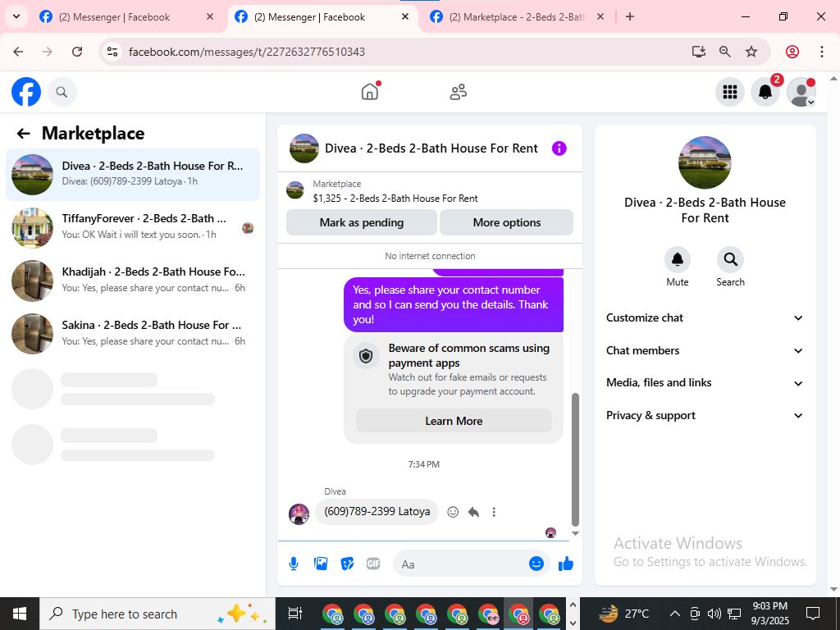The image size is (840, 630).
Task: Click Learn More in scam warning
Action: [x=454, y=421]
